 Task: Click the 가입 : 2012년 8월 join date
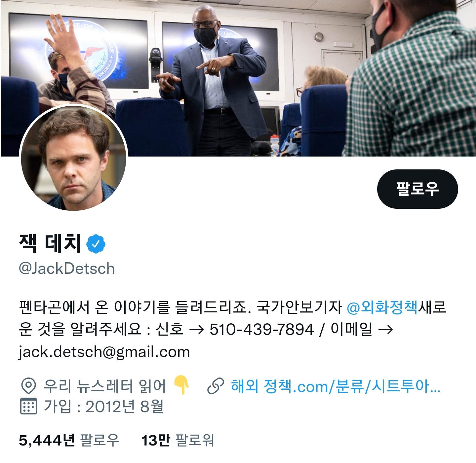pos(103,407)
